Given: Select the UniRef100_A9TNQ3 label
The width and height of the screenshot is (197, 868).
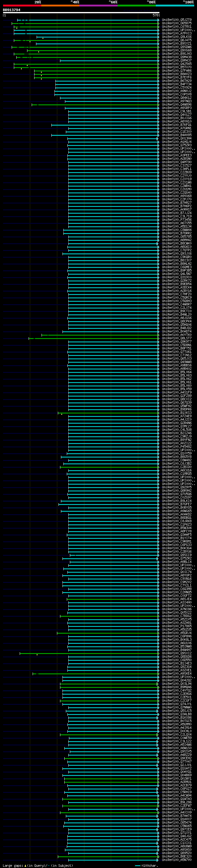Looking at the screenshot, I should point(176,101).
